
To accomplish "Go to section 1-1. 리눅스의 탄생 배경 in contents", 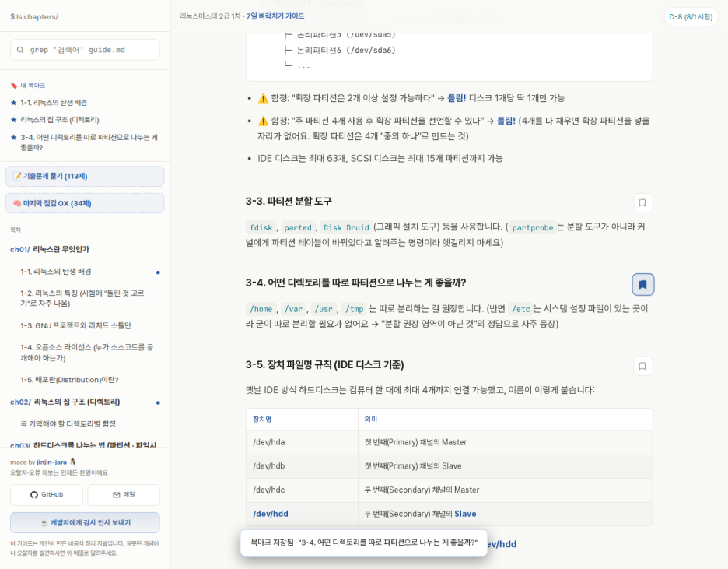I will tap(56, 271).
